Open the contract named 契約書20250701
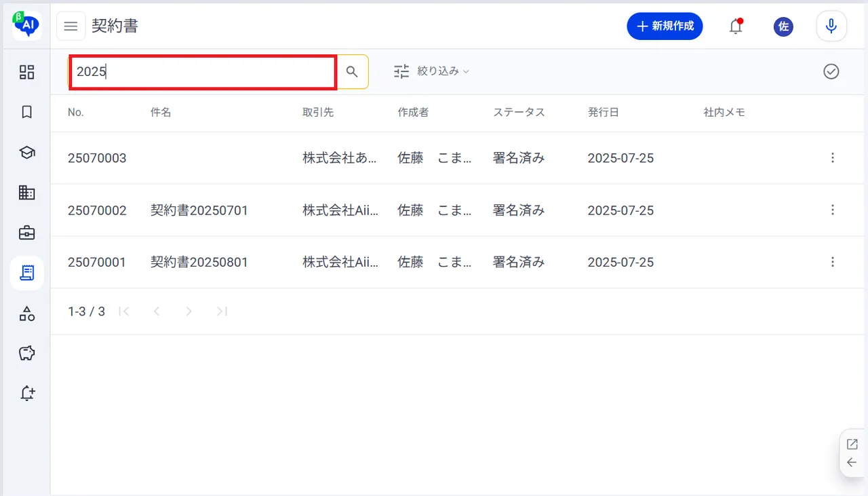The image size is (868, 496). click(x=199, y=210)
